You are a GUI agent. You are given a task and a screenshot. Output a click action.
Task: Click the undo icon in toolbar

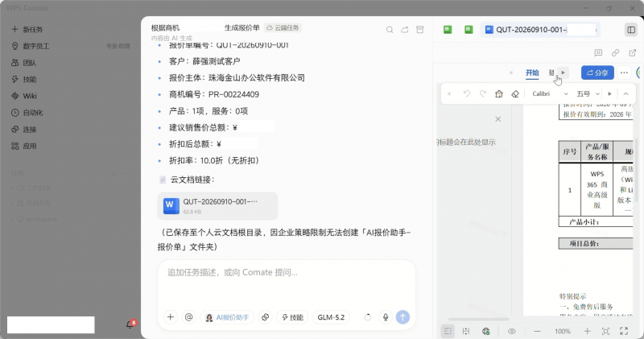(467, 93)
